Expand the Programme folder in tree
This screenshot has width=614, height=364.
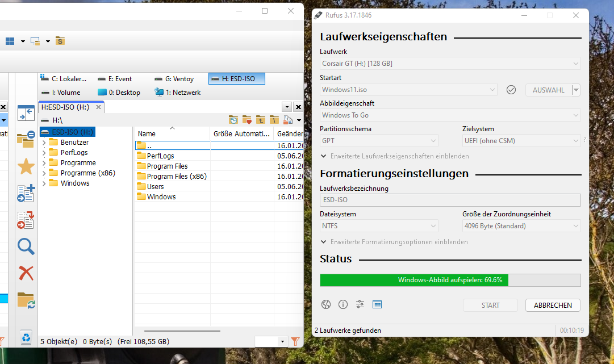44,163
